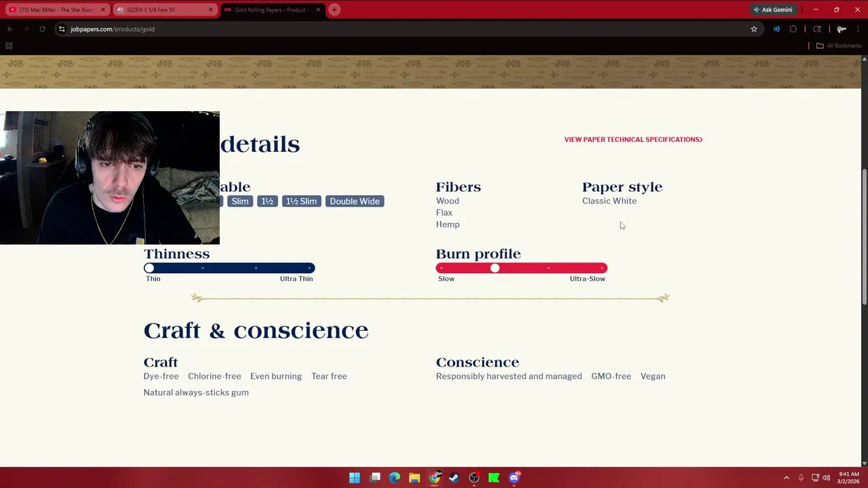This screenshot has height=488, width=868.
Task: Click the browser forward arrow
Action: (x=26, y=29)
